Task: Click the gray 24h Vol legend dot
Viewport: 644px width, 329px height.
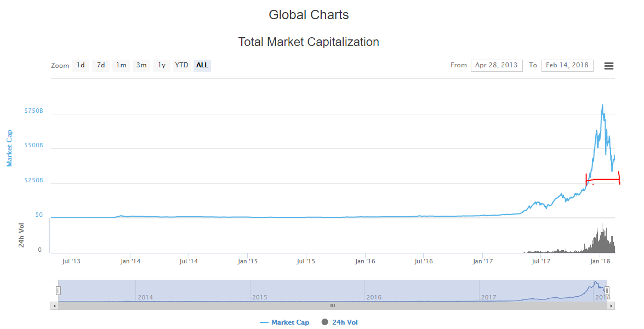Action: [x=325, y=322]
